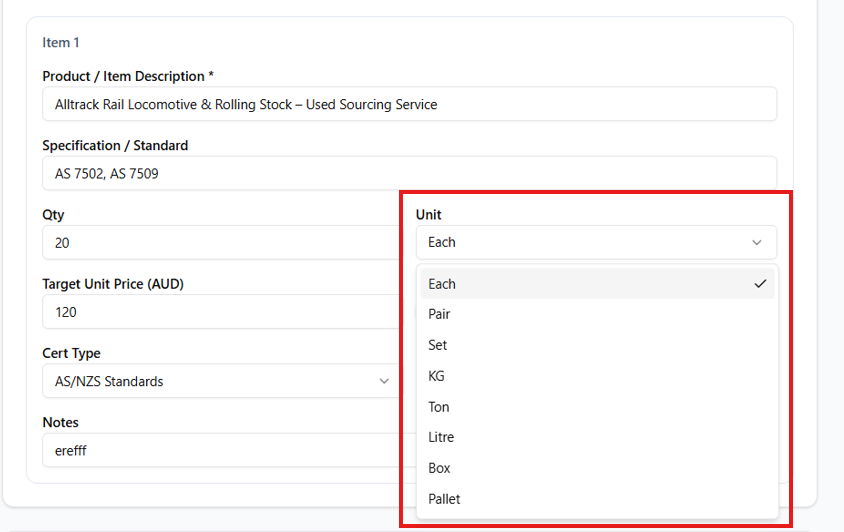Choose Set from the unit list

(597, 345)
